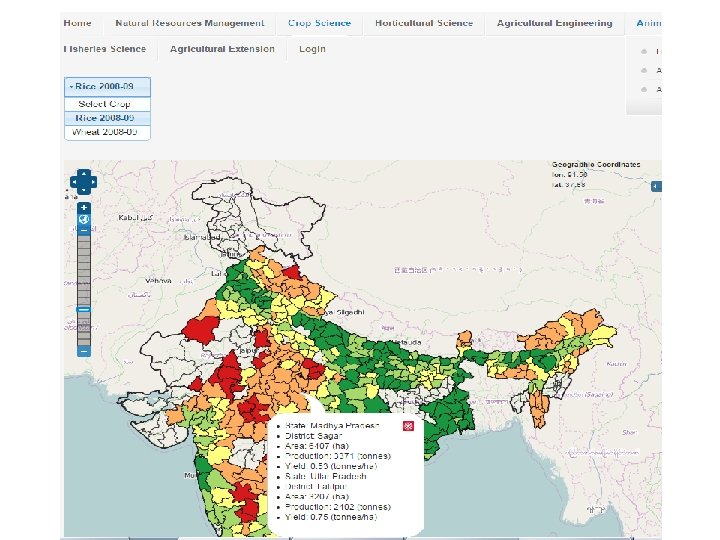
Task: Click the globe icon to show full extent
Action: pyautogui.click(x=84, y=219)
